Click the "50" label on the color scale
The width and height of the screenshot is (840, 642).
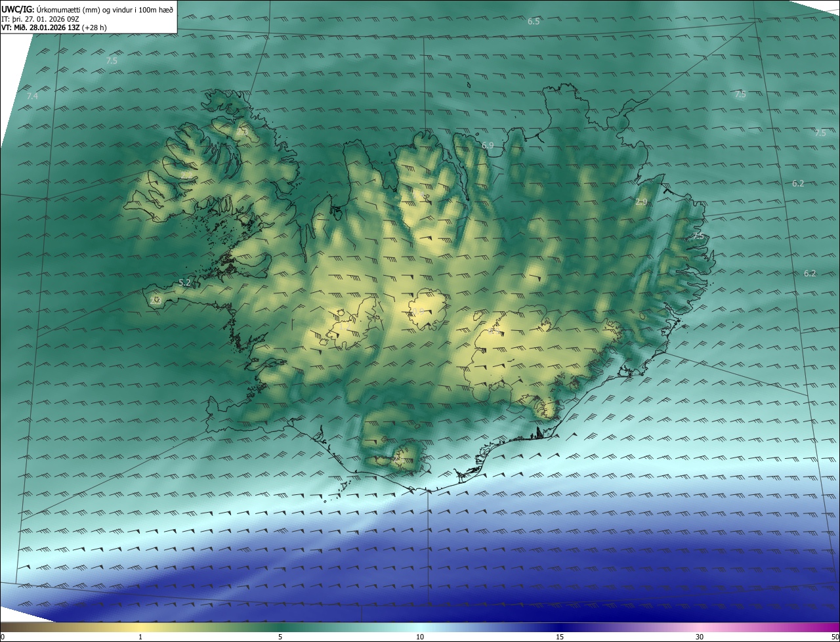pos(835,637)
